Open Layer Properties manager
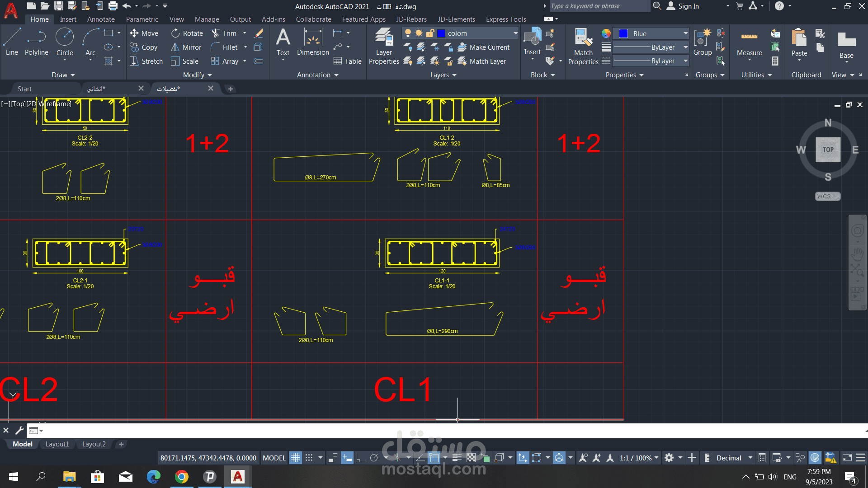 point(384,46)
